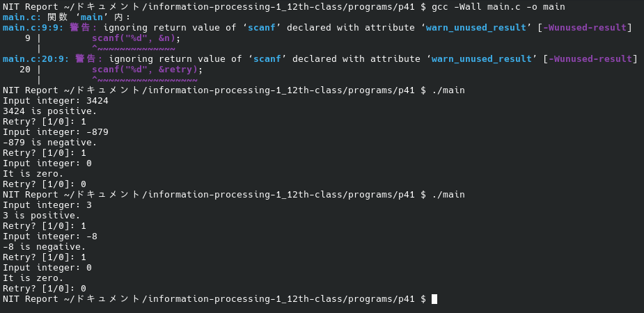Click the "Input integer: -879" line

(56, 131)
